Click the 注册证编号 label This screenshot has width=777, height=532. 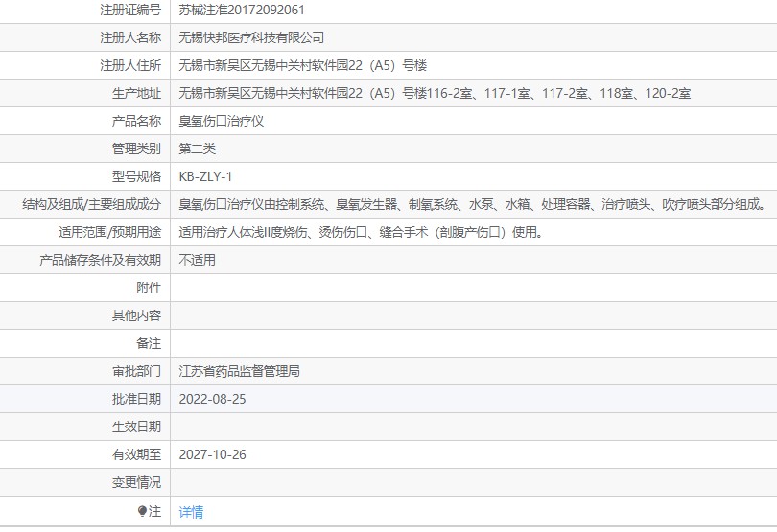point(130,10)
